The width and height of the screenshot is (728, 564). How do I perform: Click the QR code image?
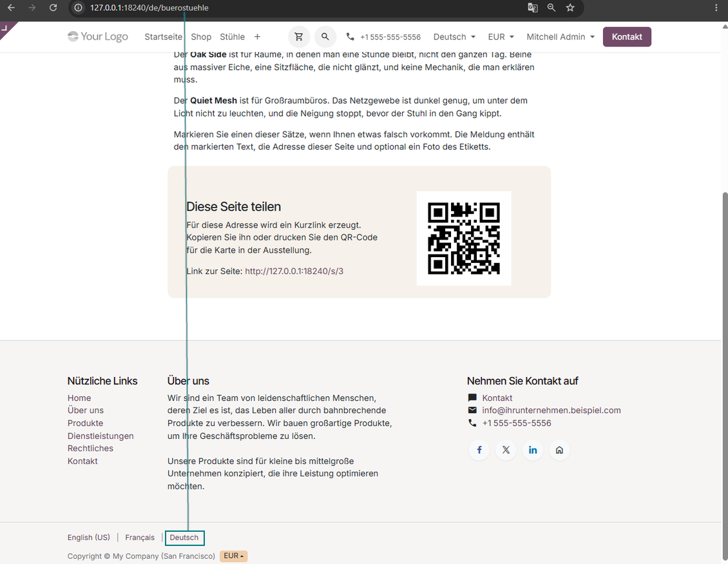coord(464,238)
